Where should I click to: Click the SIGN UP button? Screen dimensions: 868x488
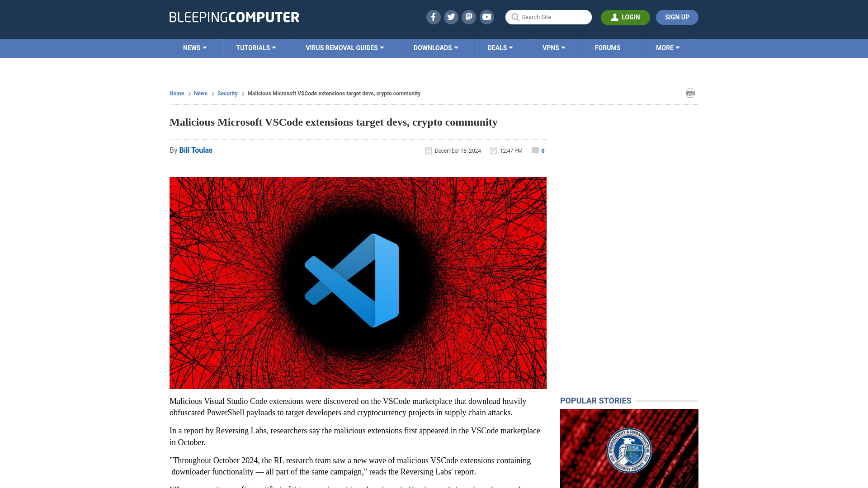click(677, 17)
